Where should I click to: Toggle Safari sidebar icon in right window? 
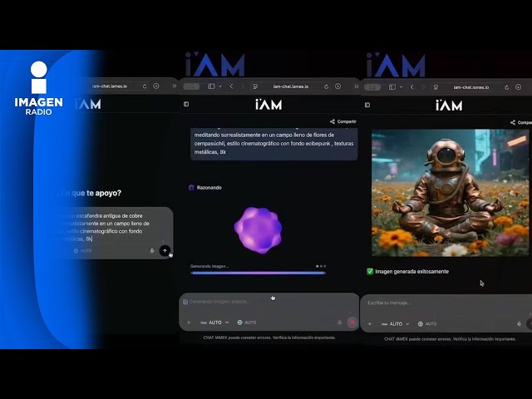[392, 87]
